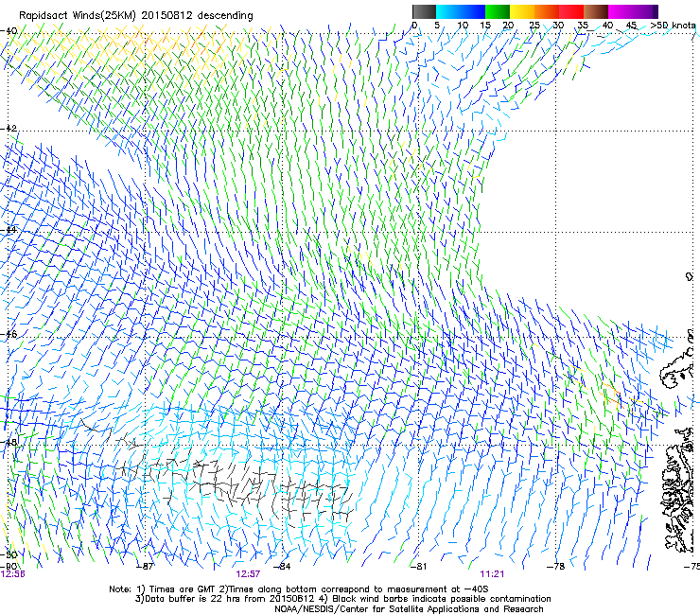The height and width of the screenshot is (615, 700).
Task: Click the -40 latitude axis label
Action: (9, 31)
